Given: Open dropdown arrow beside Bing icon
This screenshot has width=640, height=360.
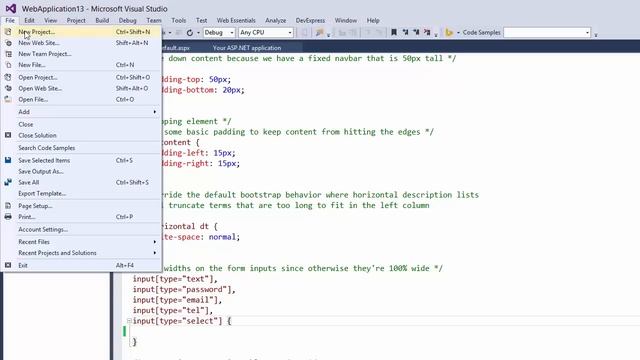Looking at the screenshot, I should tap(458, 33).
